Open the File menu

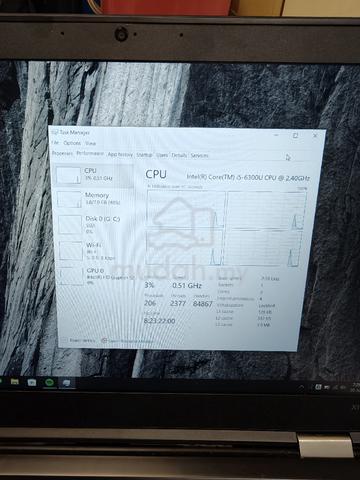55,143
